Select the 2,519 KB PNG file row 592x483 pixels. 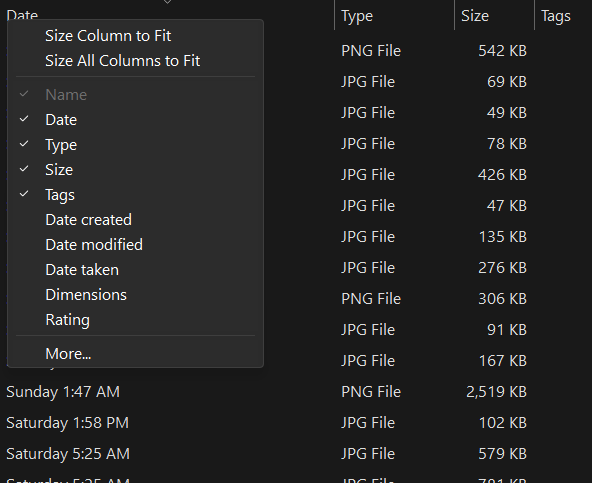[296, 392]
